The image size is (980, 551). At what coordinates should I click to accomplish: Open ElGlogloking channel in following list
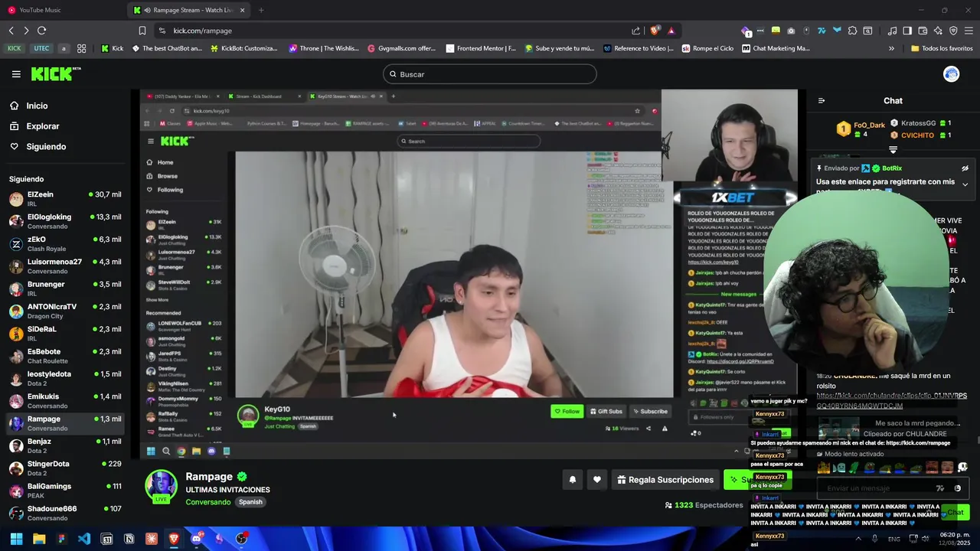65,221
